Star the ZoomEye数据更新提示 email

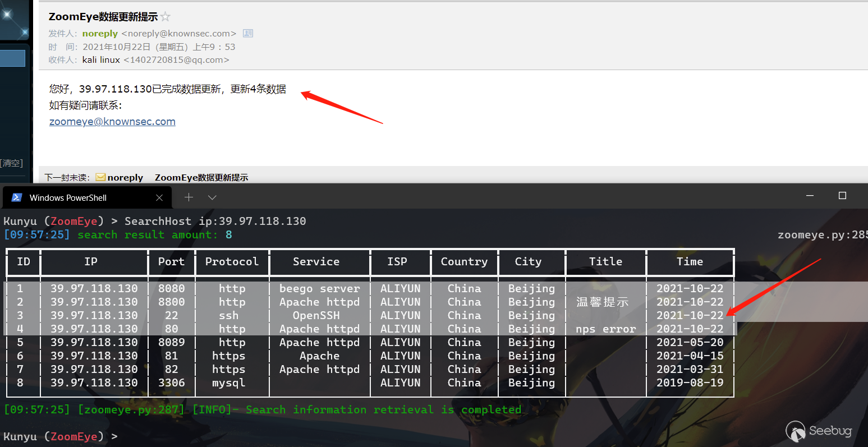(x=165, y=17)
